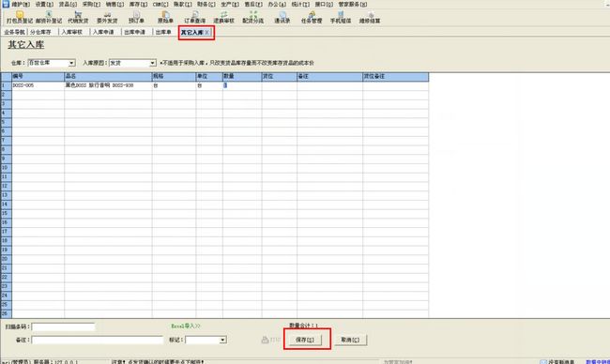Click the 打包员登记 toolbar icon
The width and height of the screenshot is (610, 364).
point(20,18)
